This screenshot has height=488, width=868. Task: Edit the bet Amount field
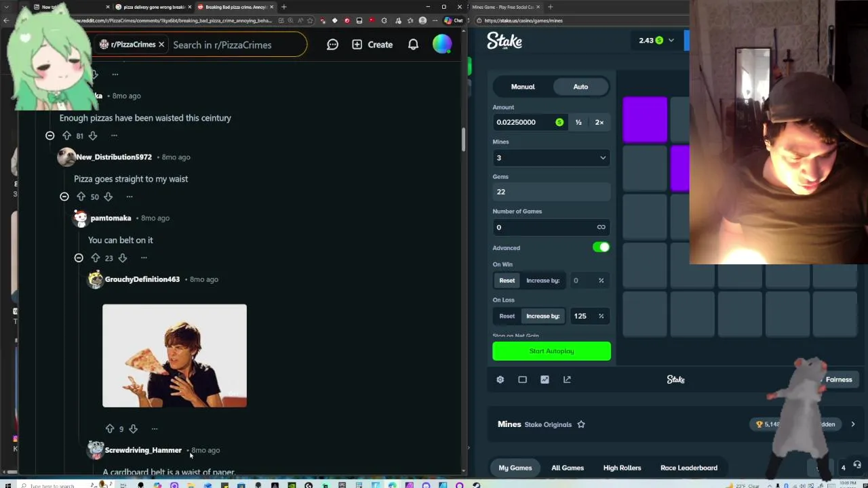click(x=529, y=122)
